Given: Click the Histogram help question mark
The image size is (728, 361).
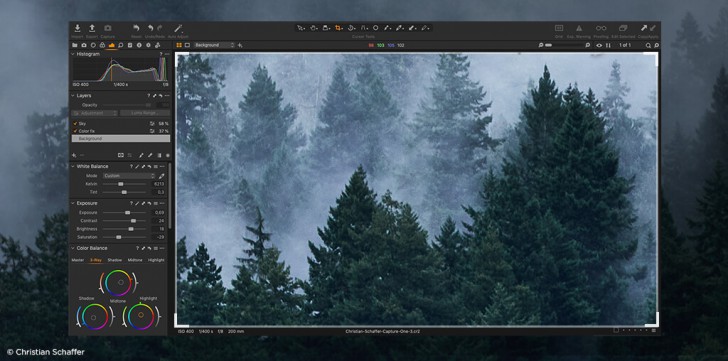Looking at the screenshot, I should (x=161, y=54).
